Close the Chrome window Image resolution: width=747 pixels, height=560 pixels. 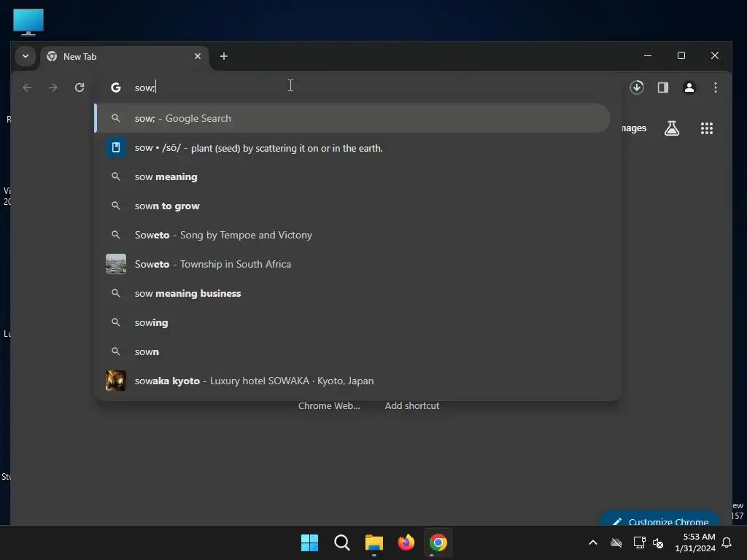coord(715,55)
